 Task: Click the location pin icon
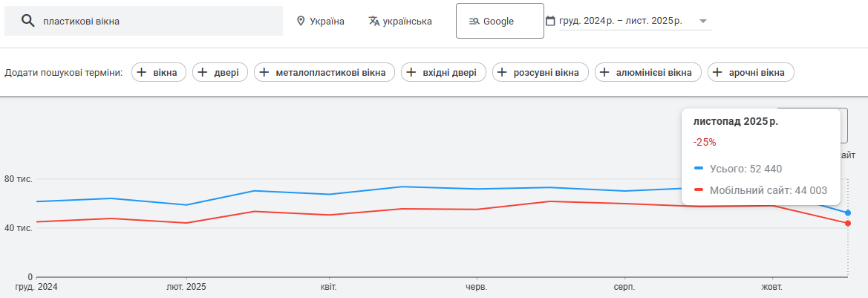[x=301, y=21]
